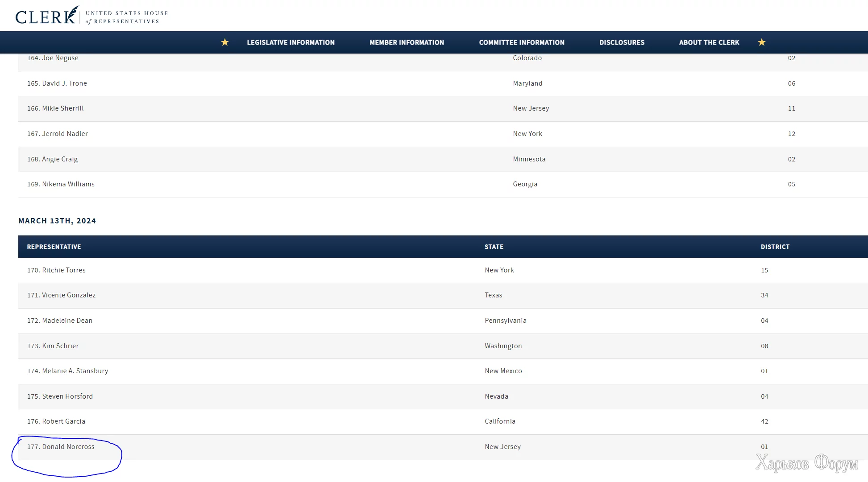This screenshot has height=482, width=868.
Task: Click the Representative column header
Action: (54, 247)
